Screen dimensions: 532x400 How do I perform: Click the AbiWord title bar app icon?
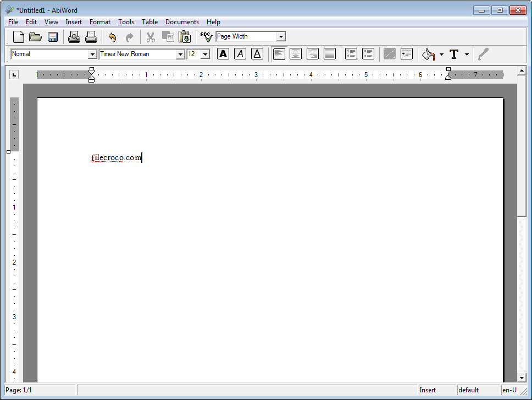click(x=10, y=10)
